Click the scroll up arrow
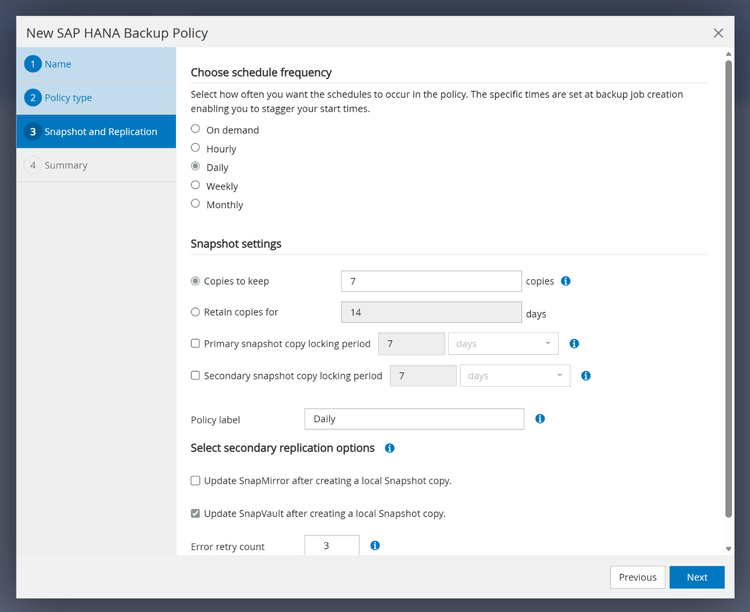The width and height of the screenshot is (750, 612). [728, 54]
